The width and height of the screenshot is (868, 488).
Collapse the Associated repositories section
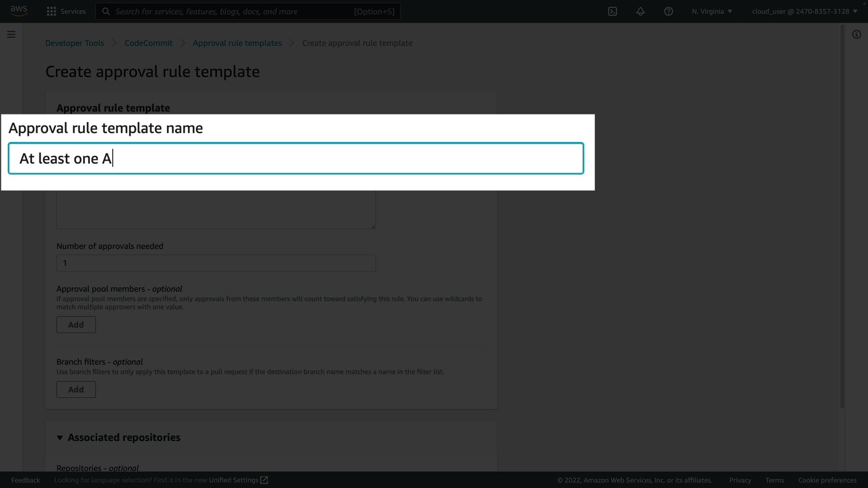pyautogui.click(x=60, y=437)
